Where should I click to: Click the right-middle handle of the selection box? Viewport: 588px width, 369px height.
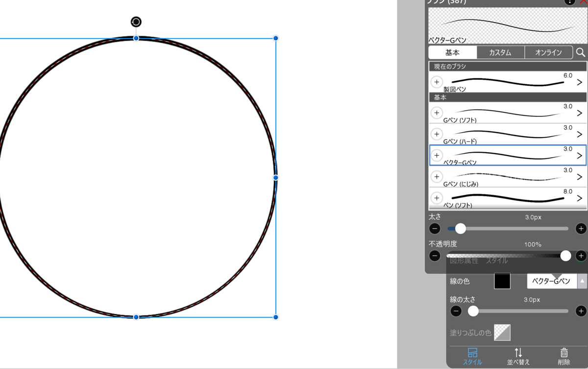[x=276, y=178]
